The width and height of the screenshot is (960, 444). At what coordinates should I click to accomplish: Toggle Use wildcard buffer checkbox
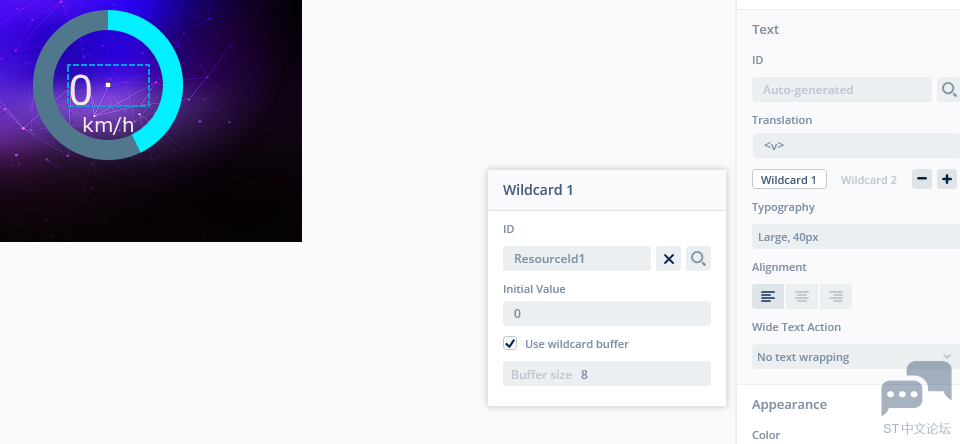click(511, 344)
